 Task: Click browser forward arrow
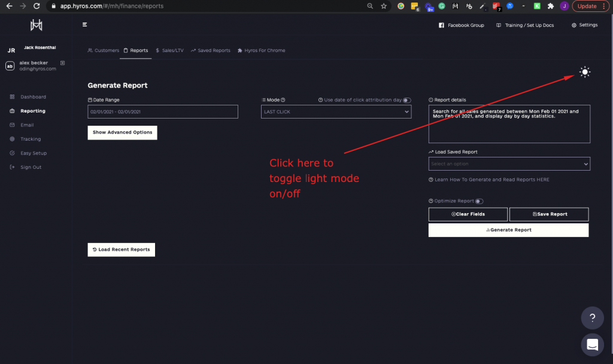pos(23,6)
